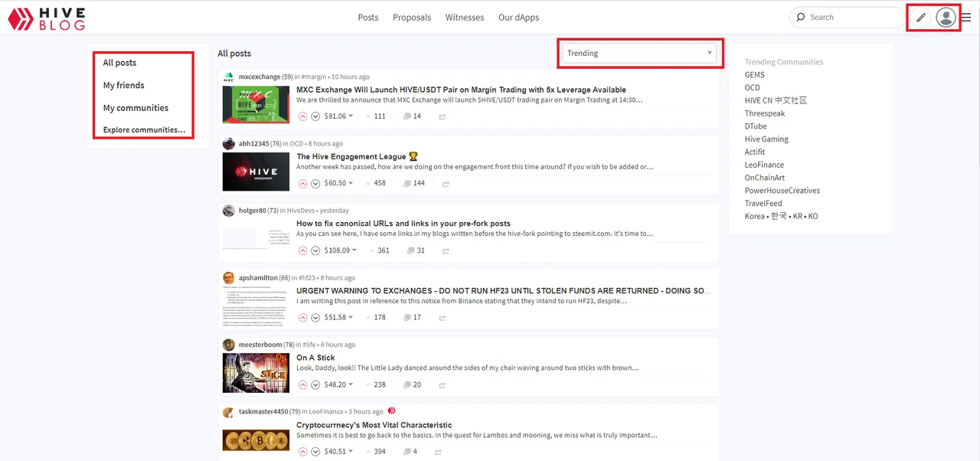This screenshot has height=461, width=980.
Task: Upvote The Hive Engagement League post
Action: pyautogui.click(x=302, y=184)
